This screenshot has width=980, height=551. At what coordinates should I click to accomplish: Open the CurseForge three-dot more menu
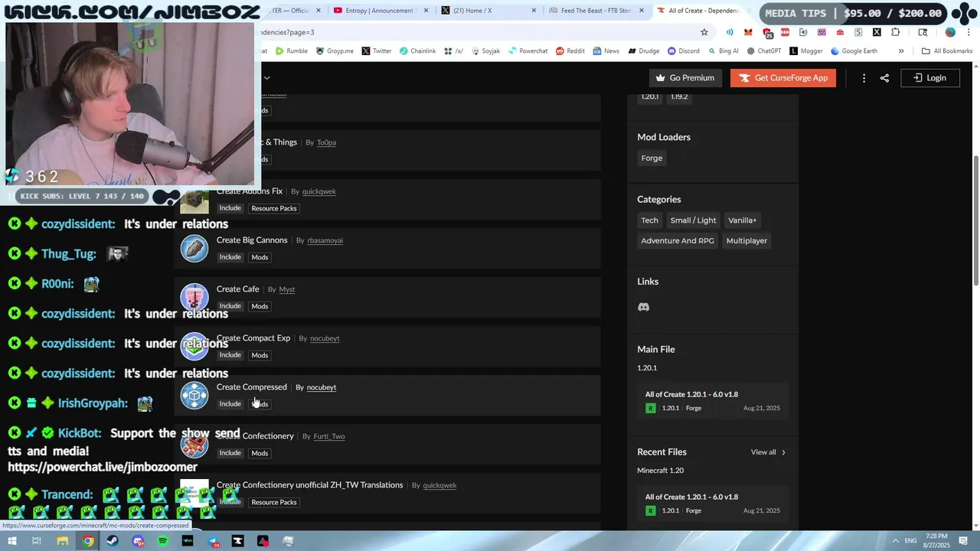[x=864, y=78]
